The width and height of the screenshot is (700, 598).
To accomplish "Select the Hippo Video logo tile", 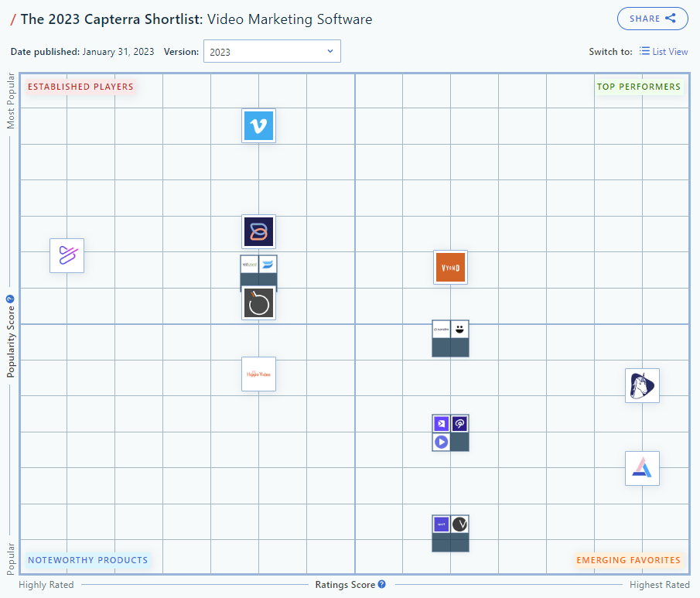I will pos(258,374).
